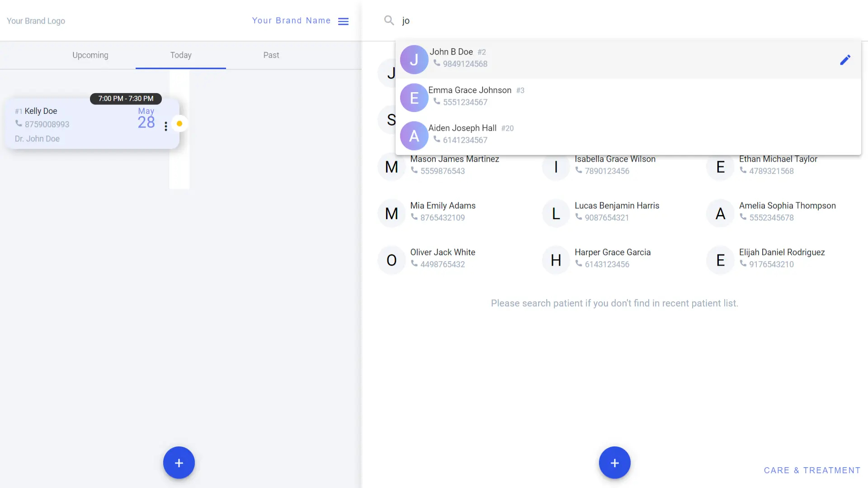Click the patient avatar for Emma Grace Johnson

tap(414, 97)
